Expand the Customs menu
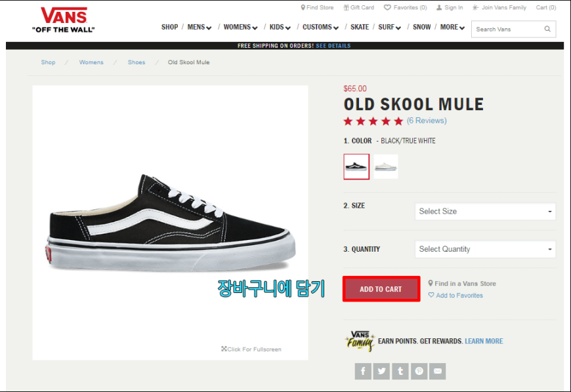This screenshot has height=392, width=571. (x=320, y=27)
